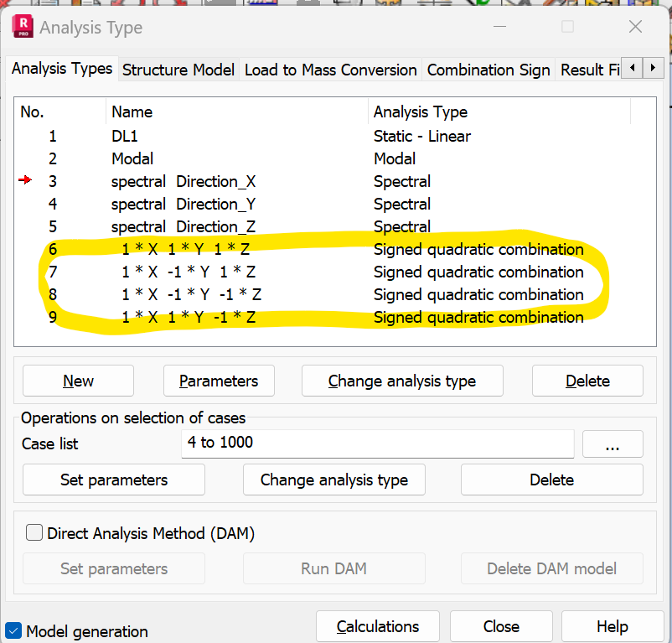Click the left tab scroll arrow
This screenshot has height=643, width=672.
[x=631, y=69]
